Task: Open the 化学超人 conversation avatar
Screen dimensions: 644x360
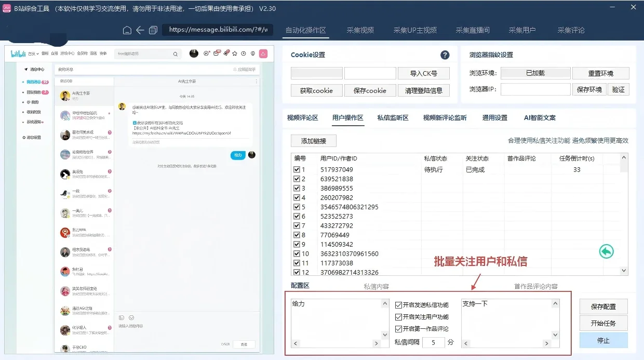Action: [65, 330]
